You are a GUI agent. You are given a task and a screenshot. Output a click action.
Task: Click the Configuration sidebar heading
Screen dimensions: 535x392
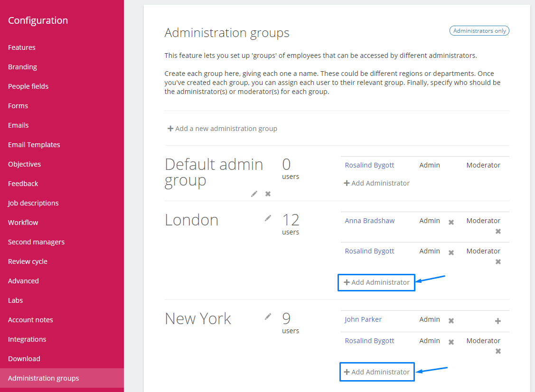point(38,20)
